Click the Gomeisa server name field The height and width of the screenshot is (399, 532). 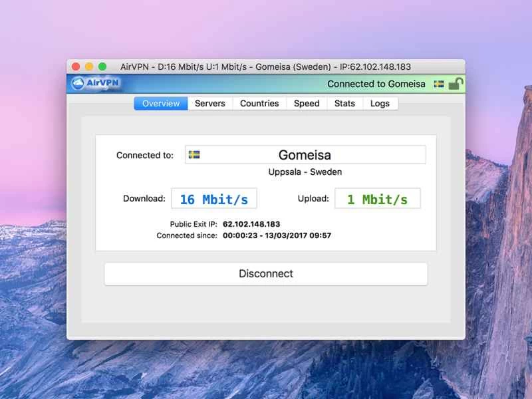(306, 154)
